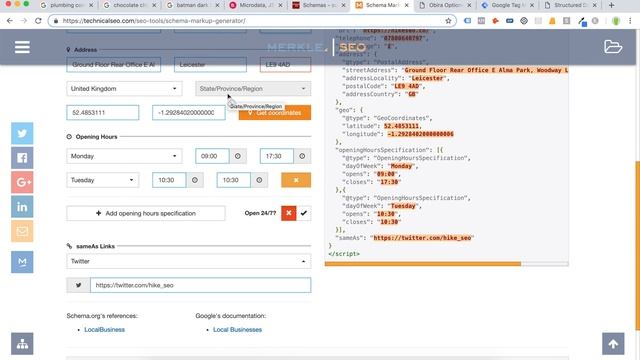The height and width of the screenshot is (360, 640).
Task: Click the horizontal scrollbar under code
Action: click(x=422, y=264)
